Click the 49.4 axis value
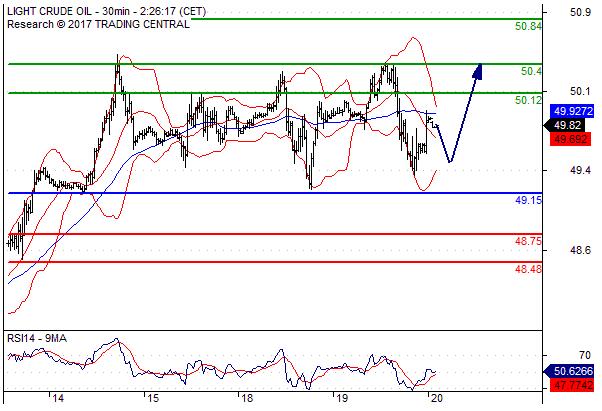 point(580,170)
